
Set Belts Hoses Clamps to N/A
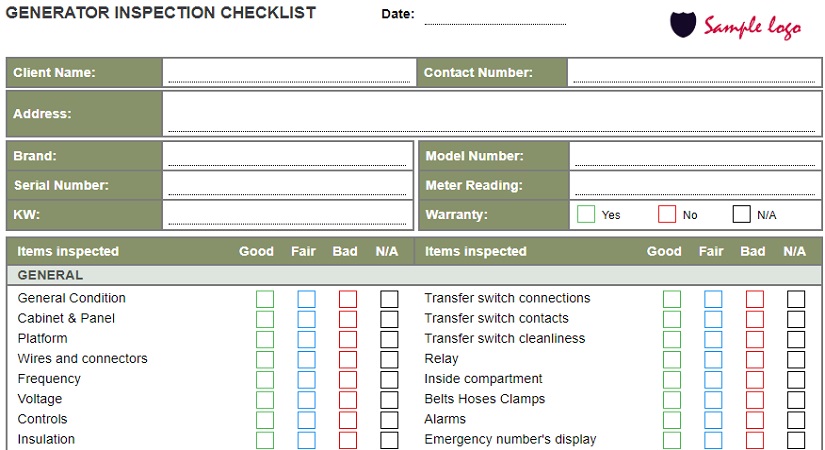796,400
